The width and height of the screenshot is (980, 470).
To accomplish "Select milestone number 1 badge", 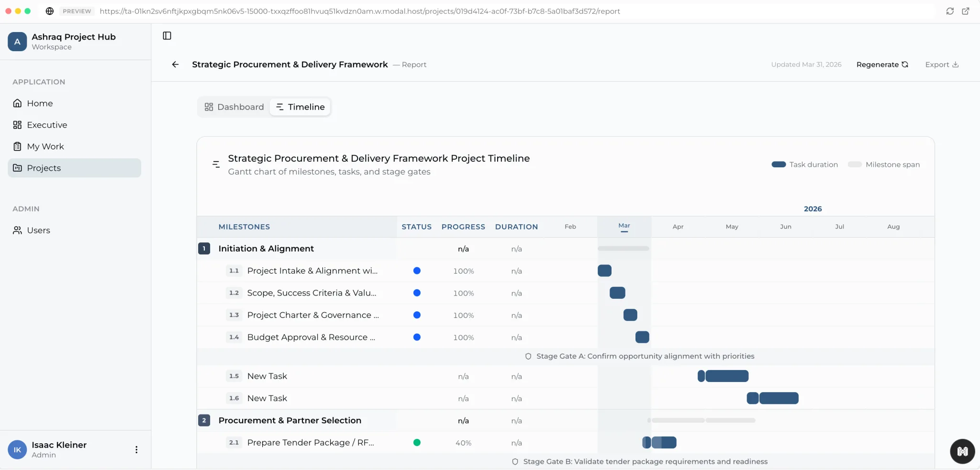I will (x=204, y=249).
